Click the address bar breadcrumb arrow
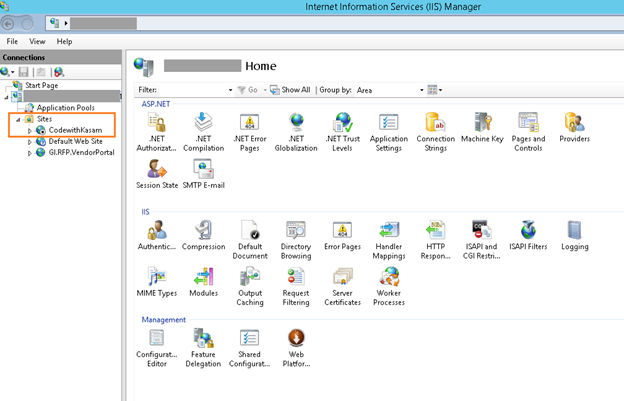 pyautogui.click(x=66, y=23)
